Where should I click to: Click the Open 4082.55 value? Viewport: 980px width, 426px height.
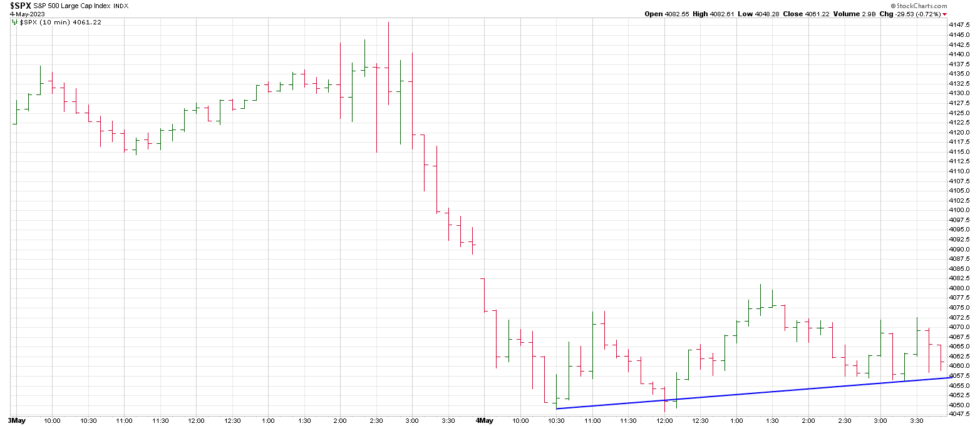(x=667, y=14)
